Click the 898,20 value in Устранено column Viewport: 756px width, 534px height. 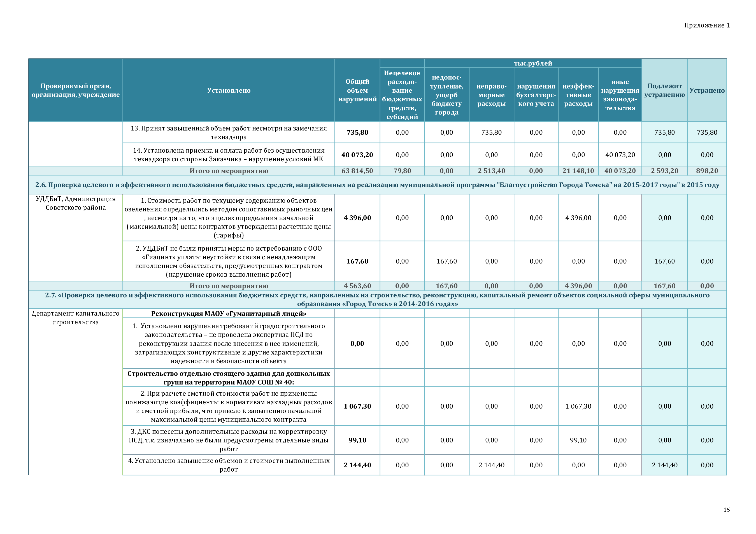tap(707, 171)
